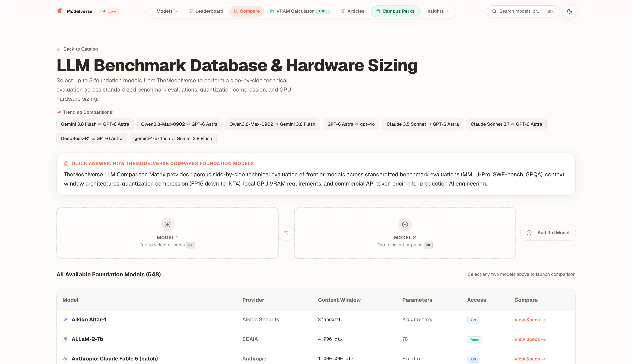The height and width of the screenshot is (364, 632).
Task: Click the Anthropic logo icon in Claude Fable row
Action: pyautogui.click(x=65, y=359)
